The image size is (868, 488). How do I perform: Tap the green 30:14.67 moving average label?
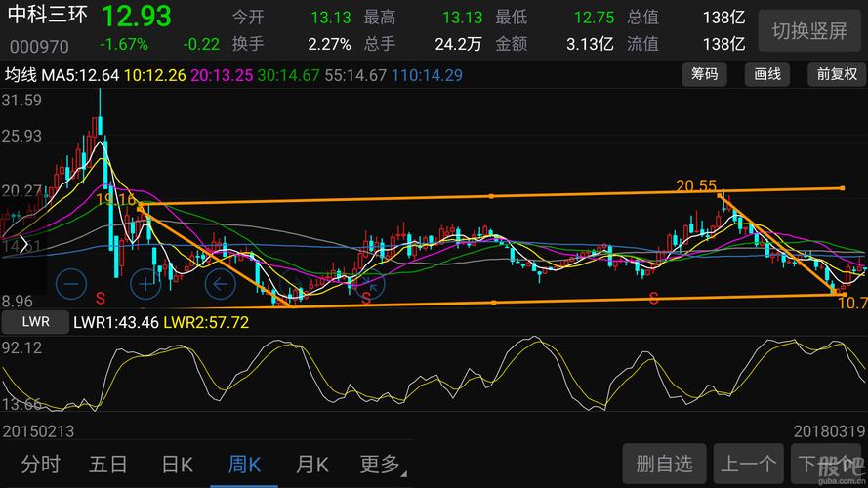(x=288, y=75)
